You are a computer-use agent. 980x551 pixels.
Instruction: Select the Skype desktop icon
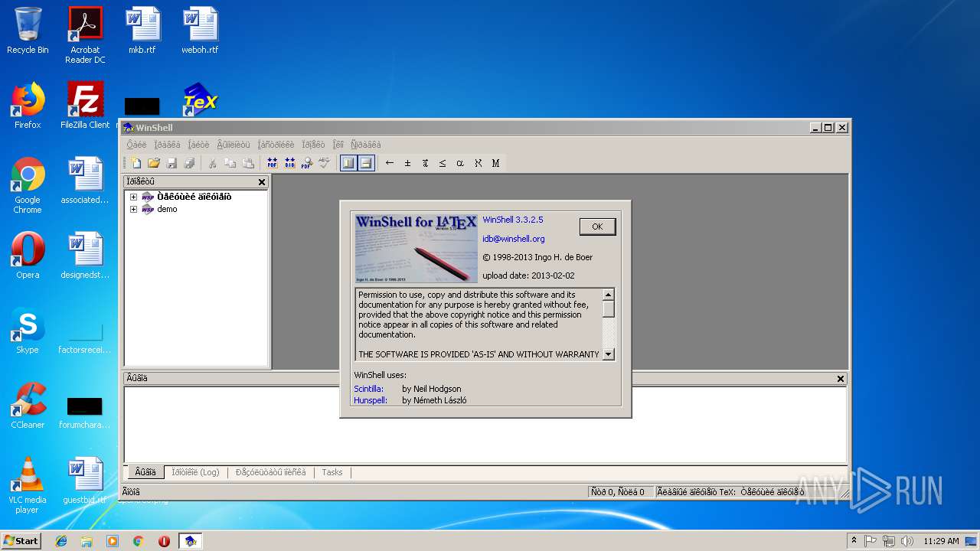(28, 331)
